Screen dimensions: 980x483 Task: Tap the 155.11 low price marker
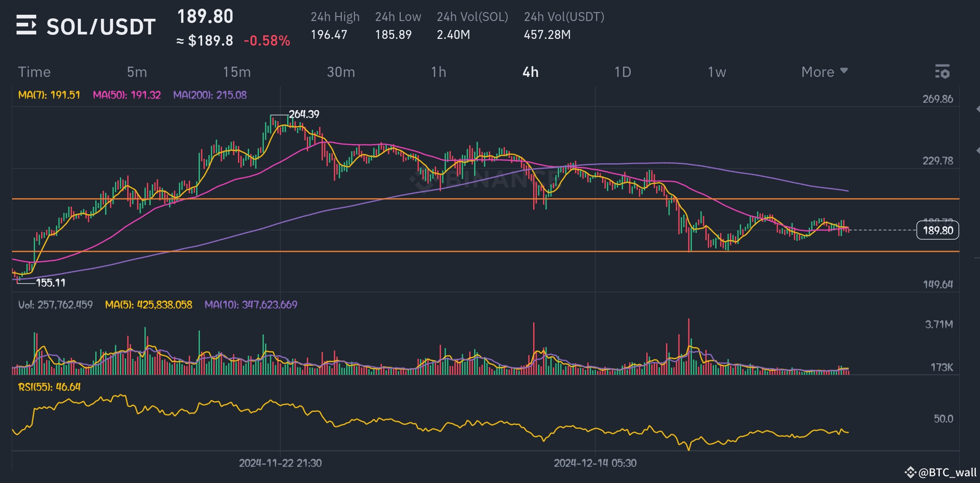tap(51, 283)
